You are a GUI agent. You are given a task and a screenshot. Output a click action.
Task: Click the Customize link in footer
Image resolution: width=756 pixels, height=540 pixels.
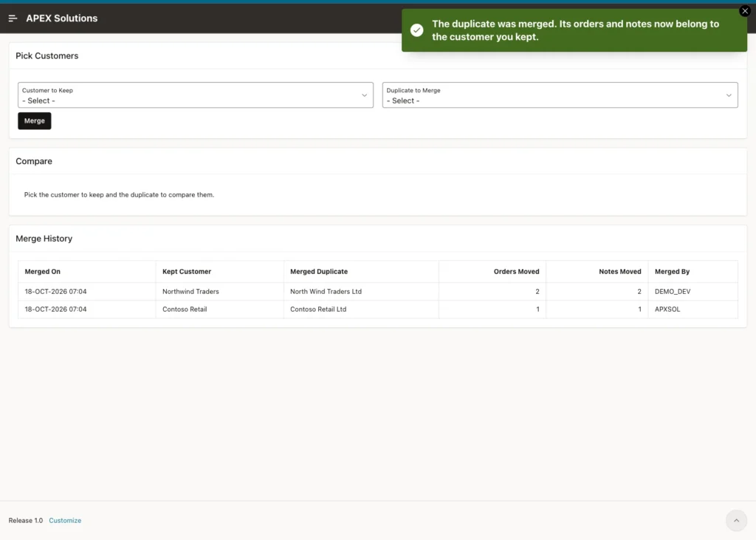(x=65, y=520)
